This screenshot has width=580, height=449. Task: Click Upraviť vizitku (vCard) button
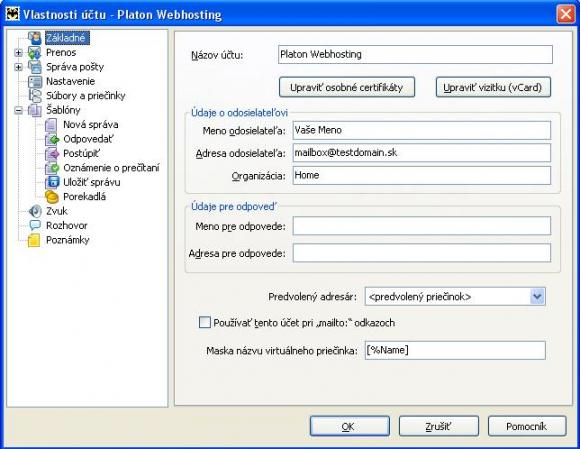point(493,87)
